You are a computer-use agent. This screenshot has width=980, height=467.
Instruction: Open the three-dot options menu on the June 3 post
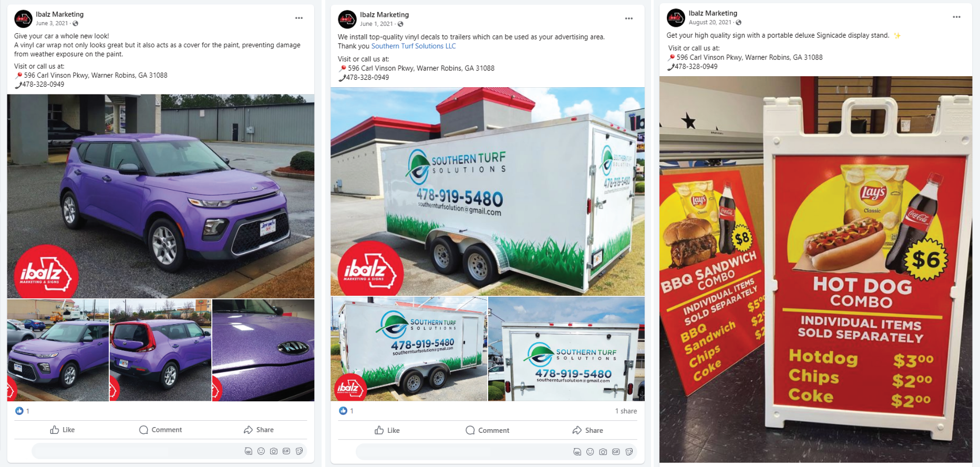[299, 18]
